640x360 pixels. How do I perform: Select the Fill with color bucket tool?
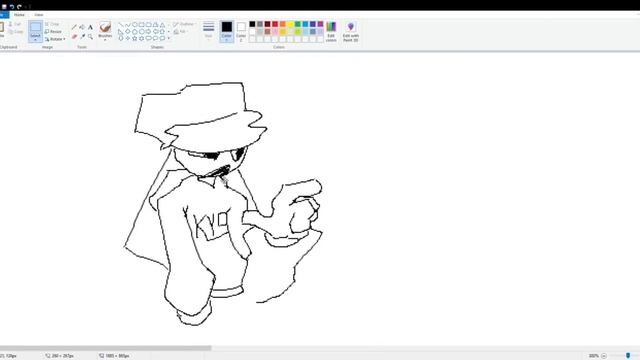coord(82,27)
